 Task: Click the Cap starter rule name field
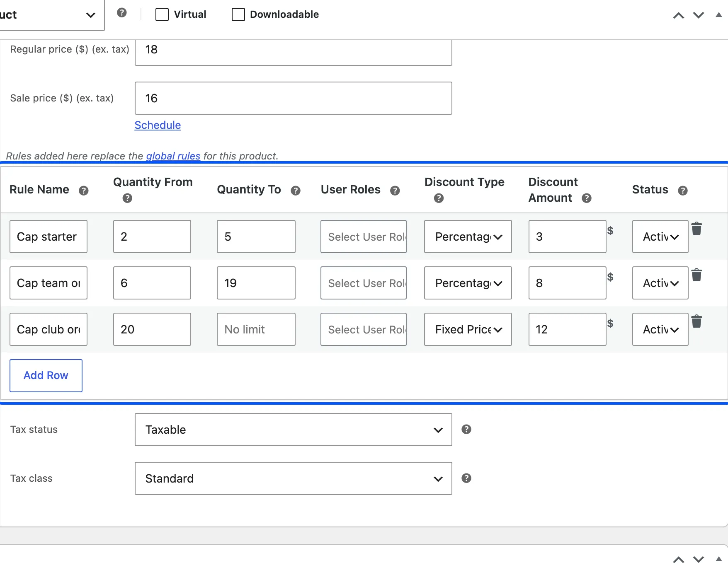(x=49, y=237)
